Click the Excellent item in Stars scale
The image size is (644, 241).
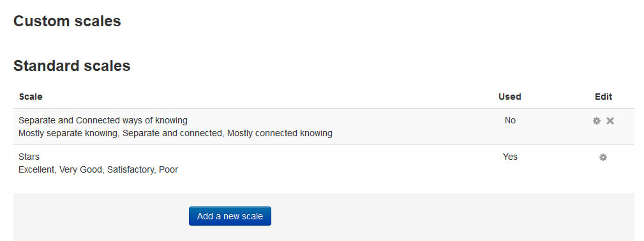coord(36,170)
